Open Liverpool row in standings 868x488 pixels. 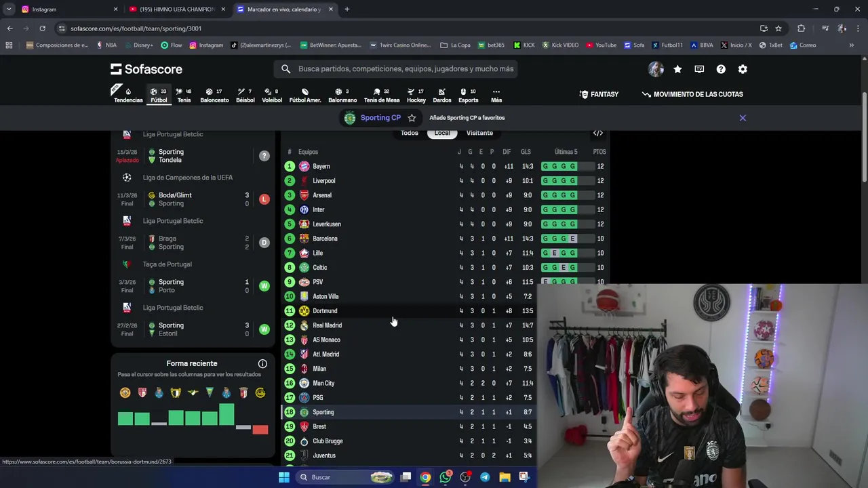(445, 181)
